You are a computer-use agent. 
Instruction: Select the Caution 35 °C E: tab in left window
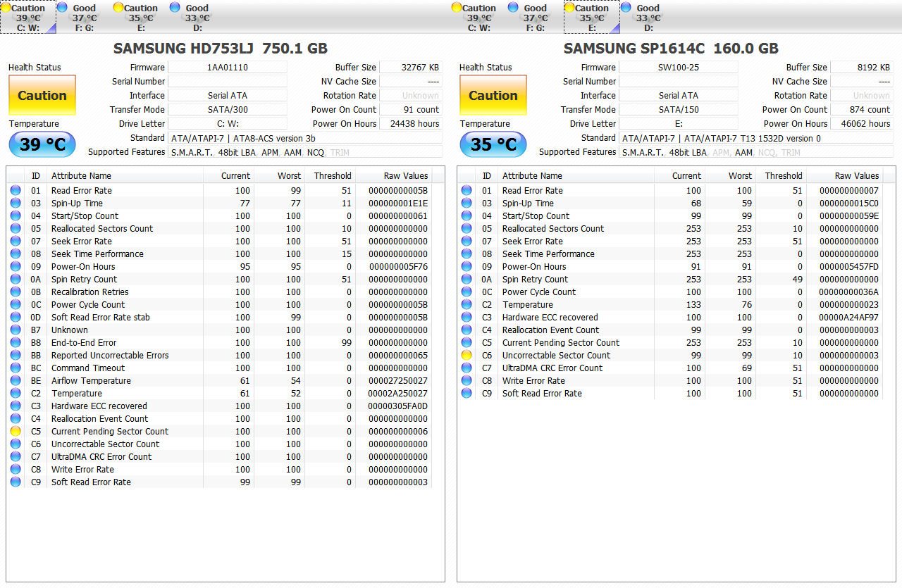[x=140, y=17]
